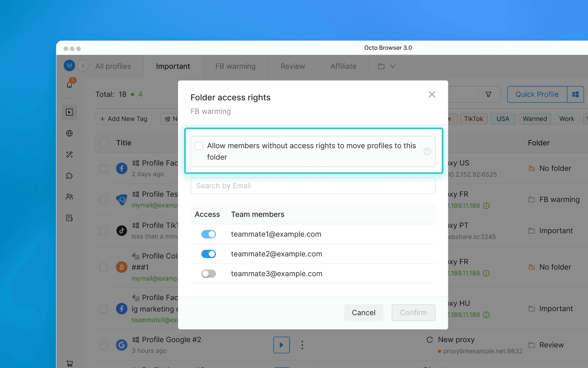Click the Review folder cell
This screenshot has height=368, width=588.
(x=546, y=345)
